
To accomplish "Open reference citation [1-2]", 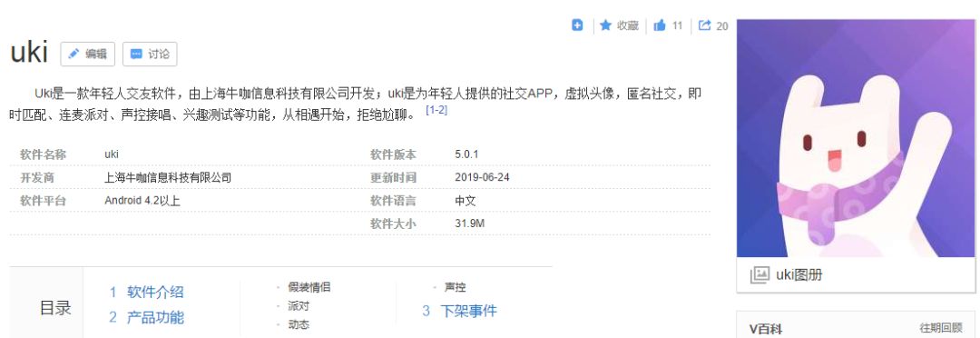I will 436,110.
